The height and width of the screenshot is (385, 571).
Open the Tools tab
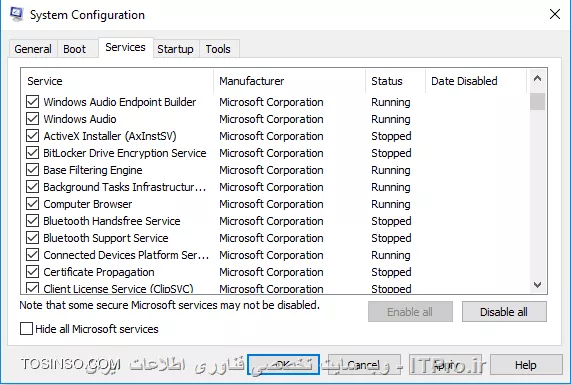[218, 49]
